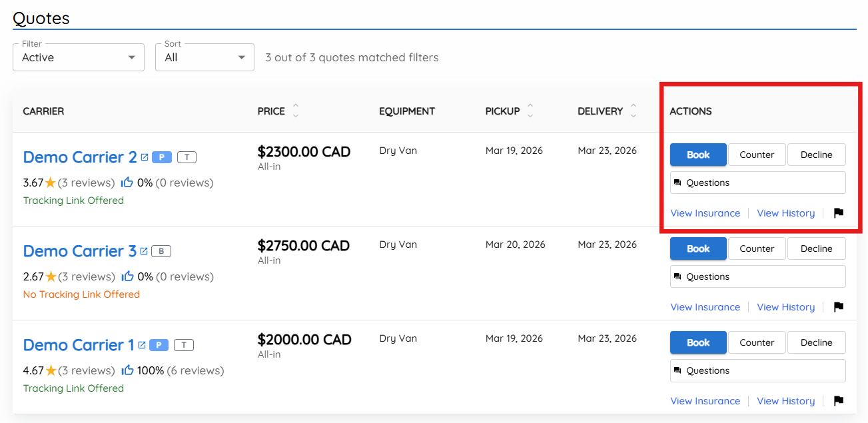
Task: Click the B badge beside Demo Carrier 3
Action: [x=161, y=251]
